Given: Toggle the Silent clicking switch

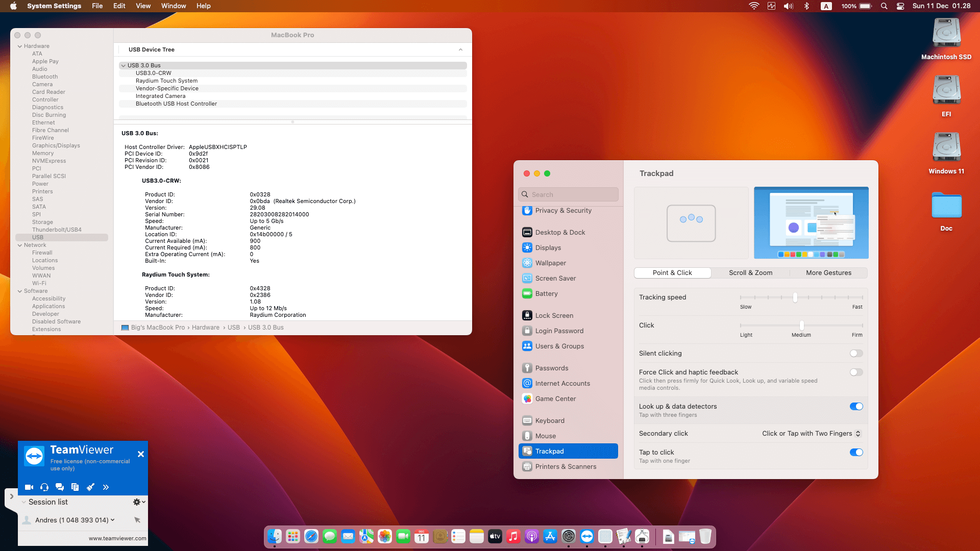Looking at the screenshot, I should tap(856, 354).
